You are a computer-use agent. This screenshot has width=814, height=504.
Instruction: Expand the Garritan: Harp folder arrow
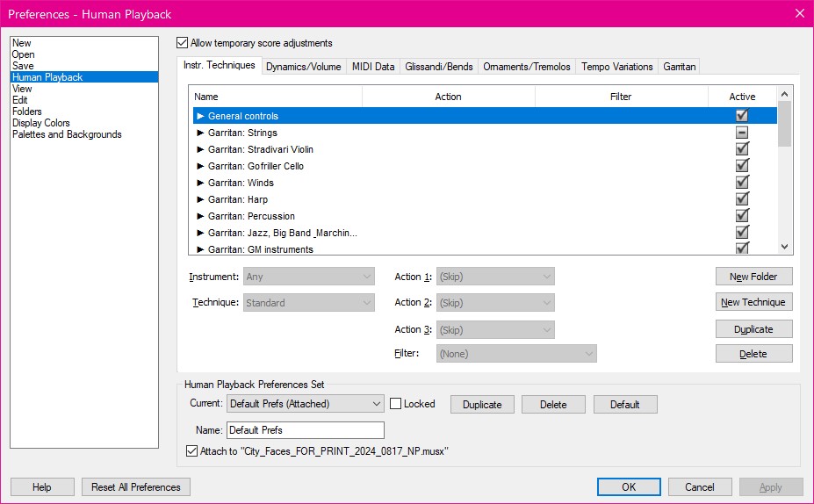coord(200,199)
